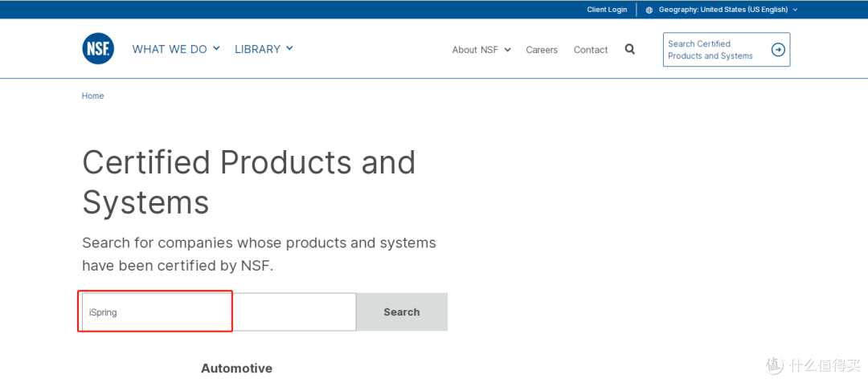Click the circled arrow in certified search box

tap(777, 50)
